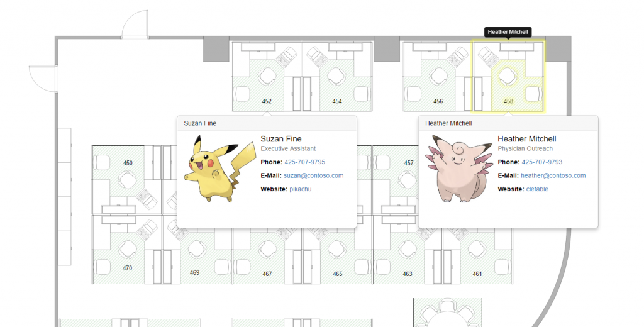Select office 454 on the floor plan
Image resolution: width=644 pixels, height=327 pixels.
point(337,77)
